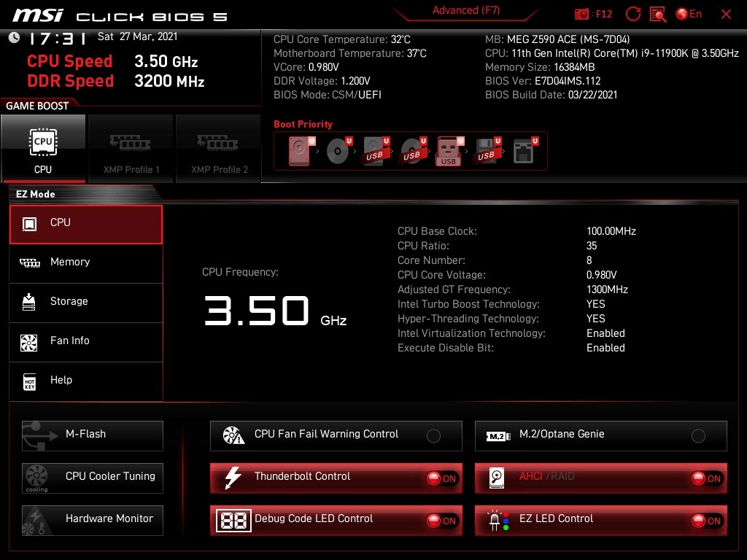Click the system time 17:31
The image size is (747, 560).
[x=58, y=38]
